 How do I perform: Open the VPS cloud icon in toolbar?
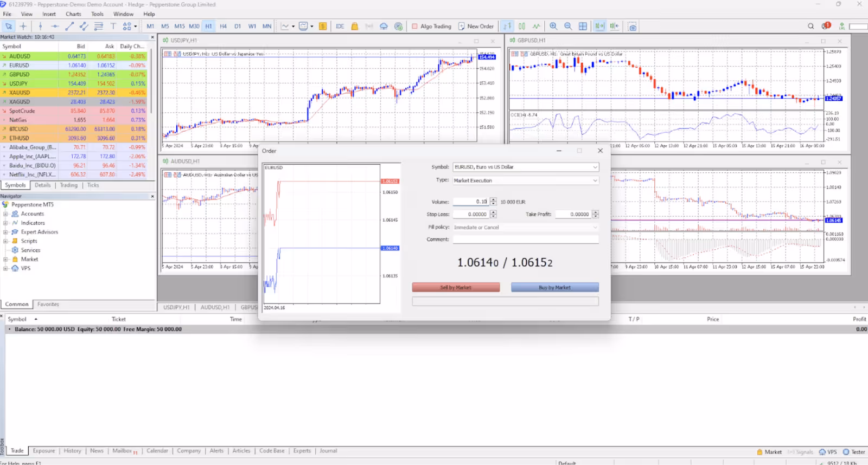384,26
